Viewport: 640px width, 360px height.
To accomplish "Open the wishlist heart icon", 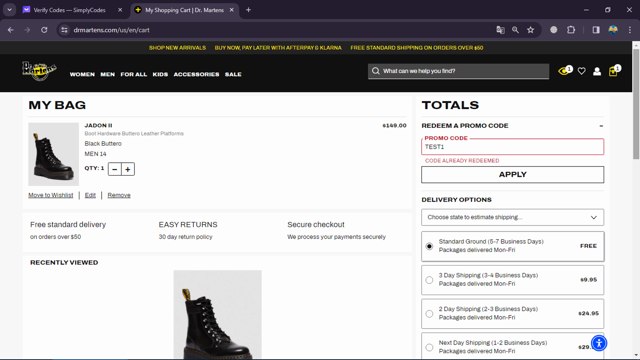I will [x=582, y=71].
